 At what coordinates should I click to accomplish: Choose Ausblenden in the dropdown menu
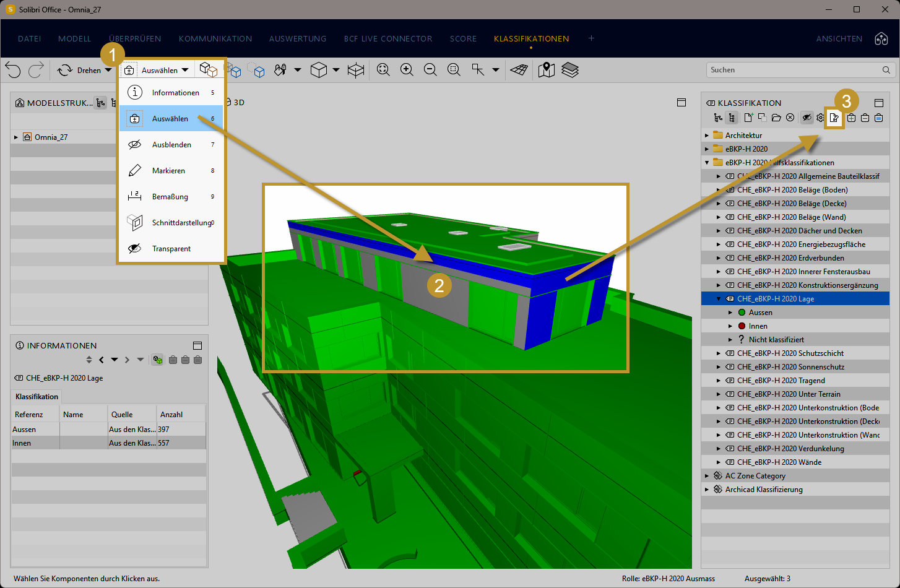point(171,145)
